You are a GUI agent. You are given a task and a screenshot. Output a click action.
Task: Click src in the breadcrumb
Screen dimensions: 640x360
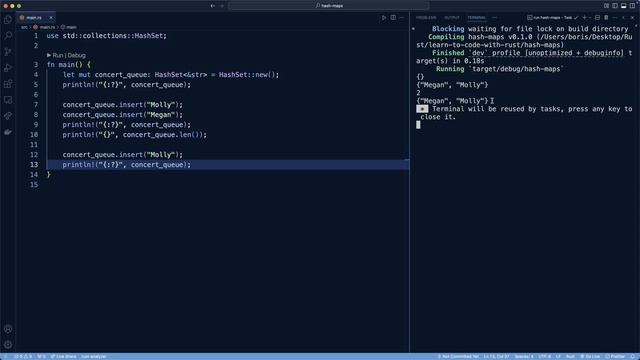click(24, 27)
